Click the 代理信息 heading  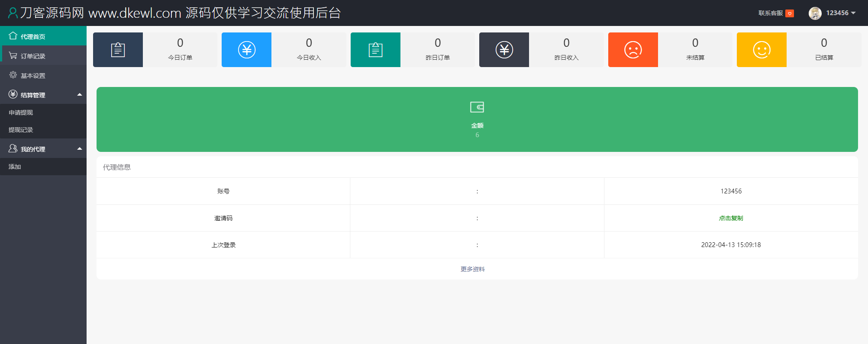[x=116, y=167]
